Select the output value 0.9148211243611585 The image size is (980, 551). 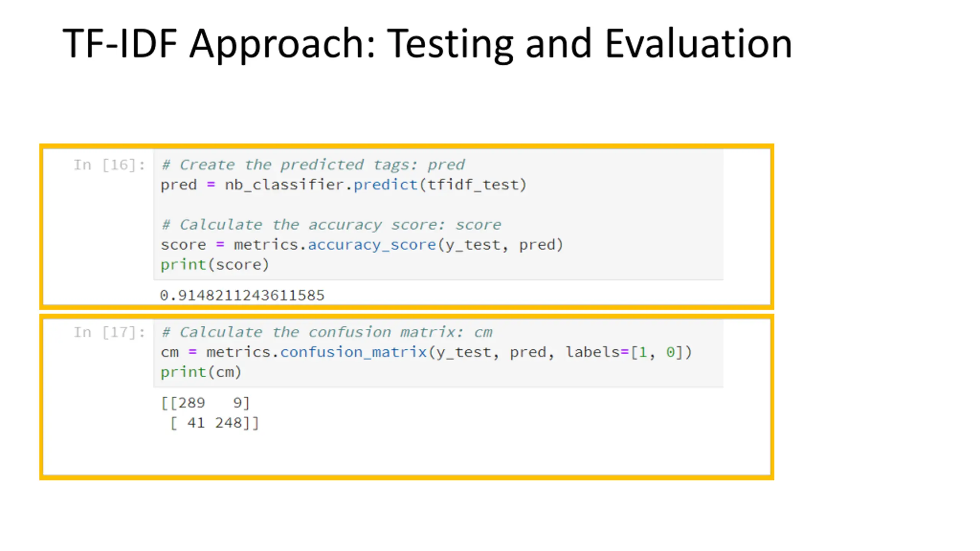point(242,295)
